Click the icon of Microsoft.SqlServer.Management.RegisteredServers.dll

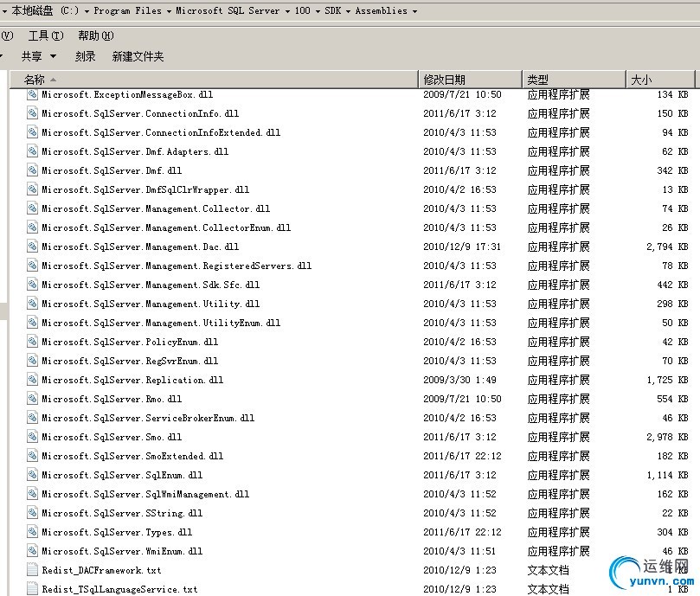pos(32,266)
